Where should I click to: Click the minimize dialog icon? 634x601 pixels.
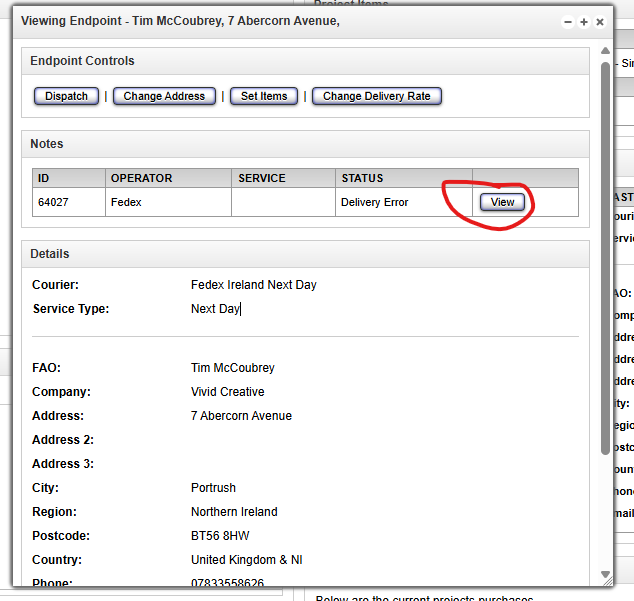click(x=568, y=22)
